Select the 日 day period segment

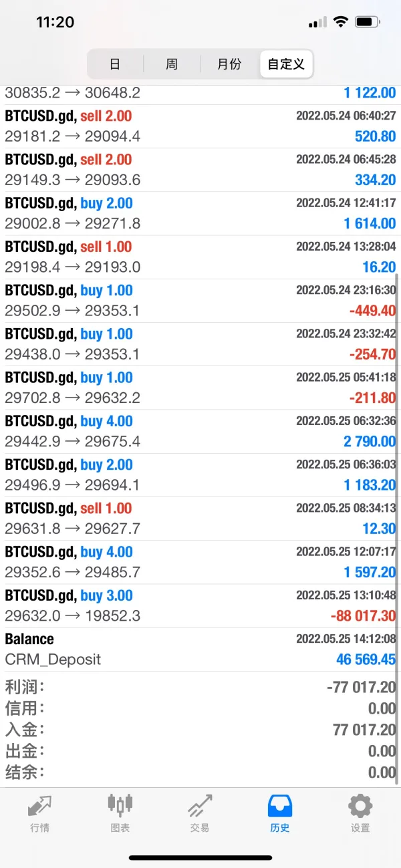coord(115,64)
